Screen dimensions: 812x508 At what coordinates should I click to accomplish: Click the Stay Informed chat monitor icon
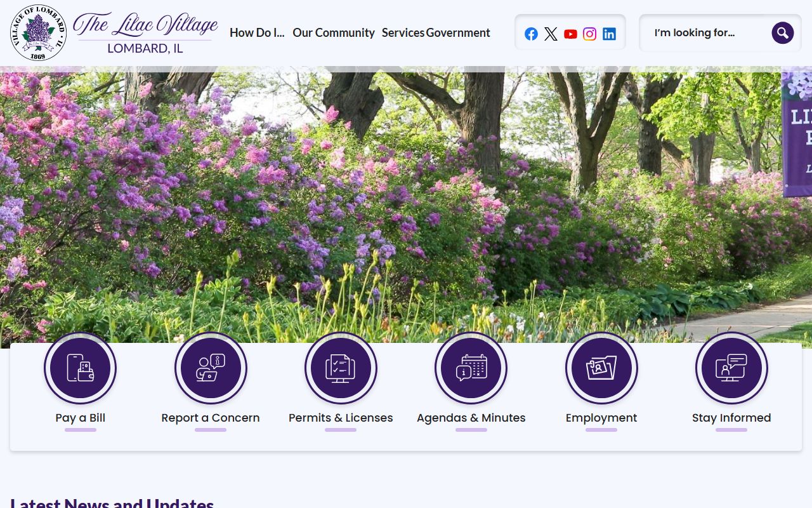coord(731,368)
